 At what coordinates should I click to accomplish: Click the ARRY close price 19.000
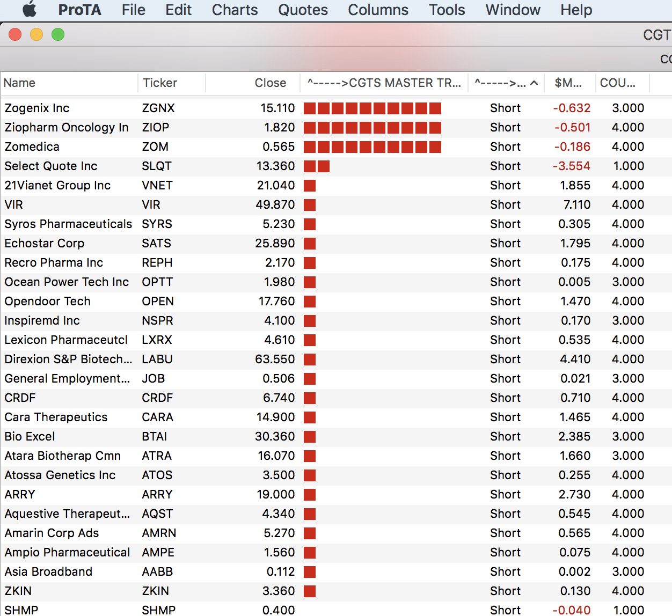point(276,494)
